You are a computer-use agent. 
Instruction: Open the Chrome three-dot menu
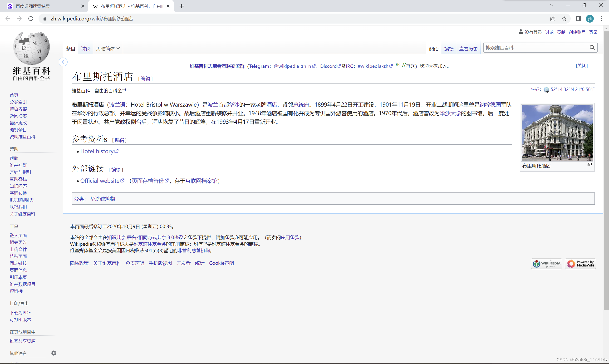(601, 19)
